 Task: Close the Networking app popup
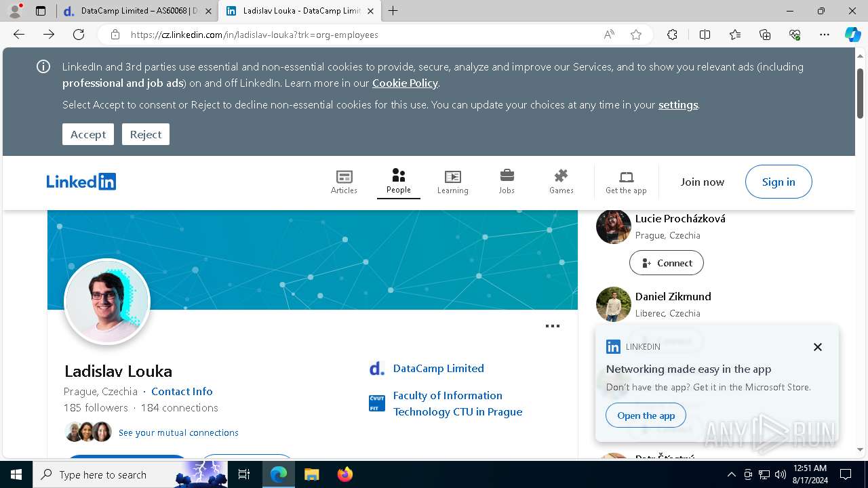pyautogui.click(x=818, y=347)
